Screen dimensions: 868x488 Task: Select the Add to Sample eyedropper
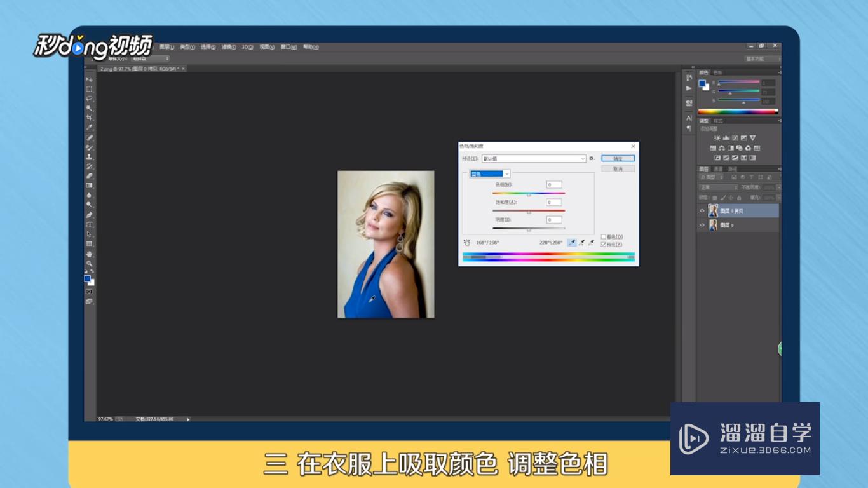[581, 243]
